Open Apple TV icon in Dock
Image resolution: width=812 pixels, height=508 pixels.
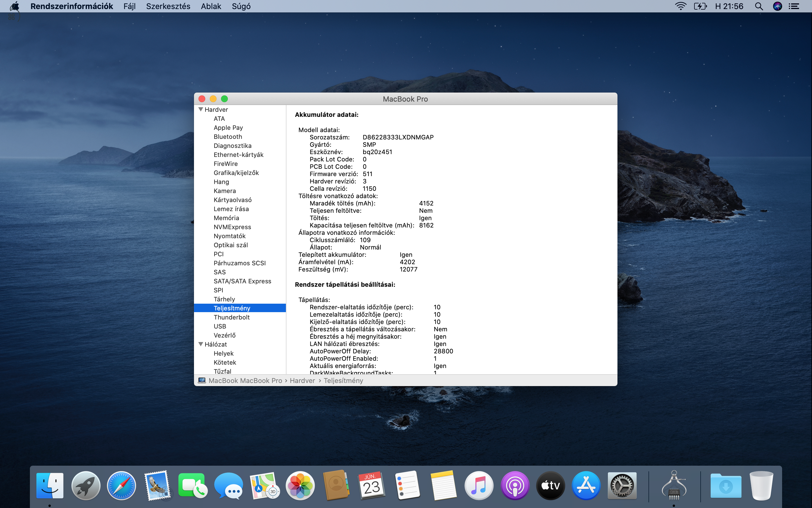pyautogui.click(x=551, y=485)
